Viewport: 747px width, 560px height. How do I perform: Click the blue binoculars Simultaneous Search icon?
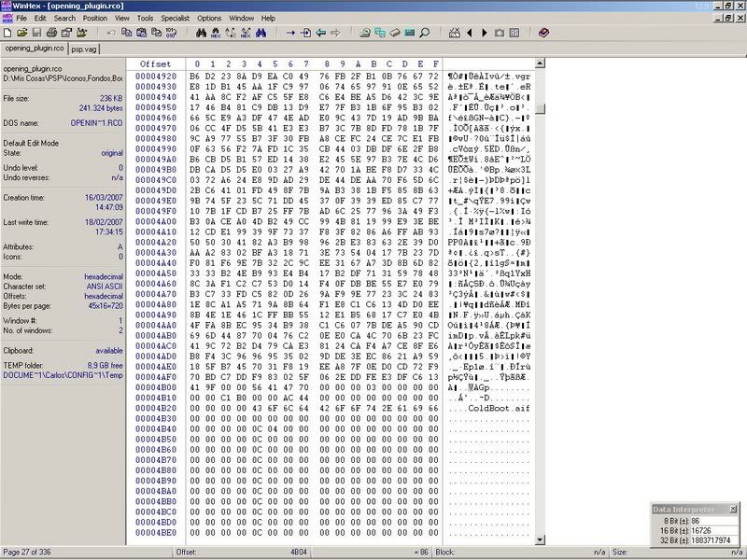point(261,33)
